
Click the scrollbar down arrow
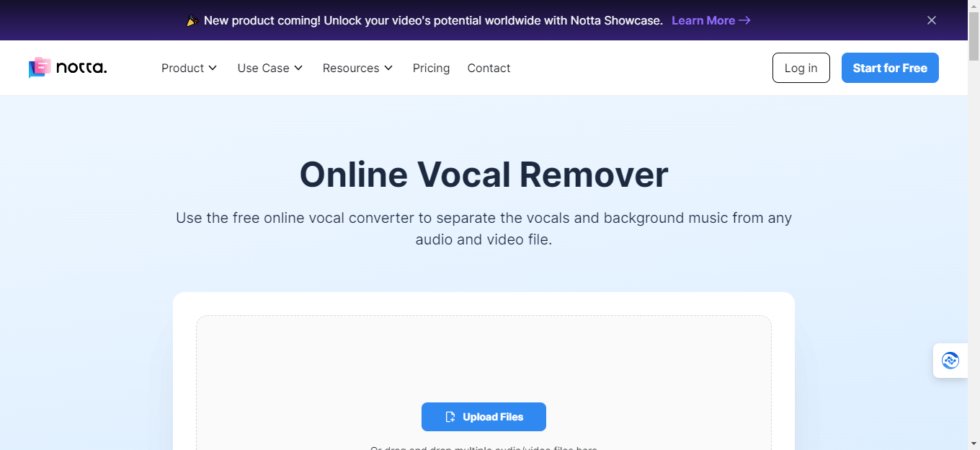[x=974, y=444]
